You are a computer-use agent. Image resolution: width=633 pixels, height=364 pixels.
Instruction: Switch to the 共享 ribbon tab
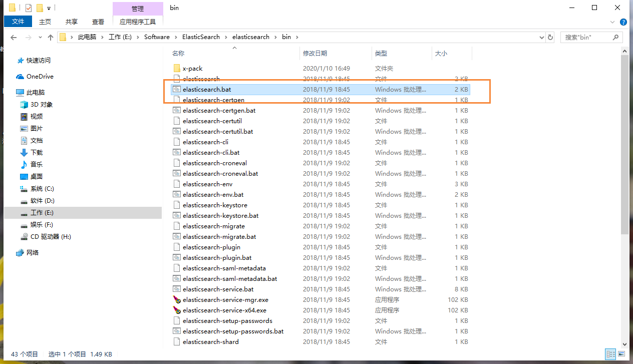click(72, 22)
